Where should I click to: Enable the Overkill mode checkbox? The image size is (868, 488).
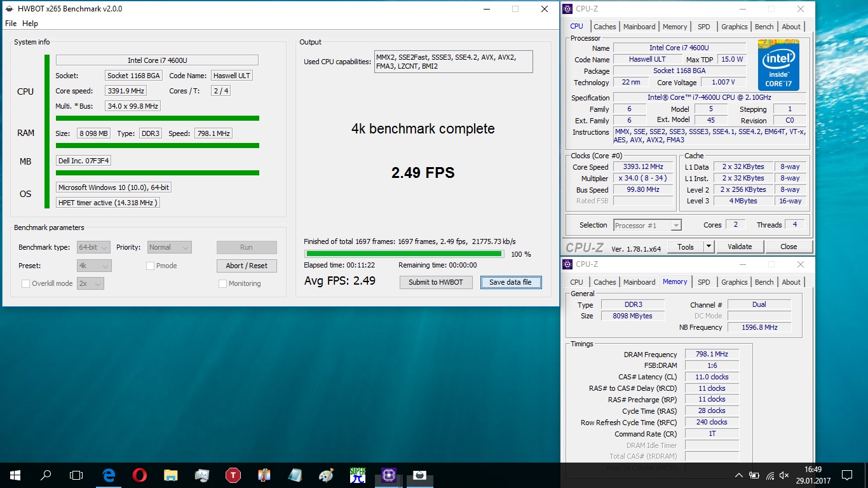(26, 283)
